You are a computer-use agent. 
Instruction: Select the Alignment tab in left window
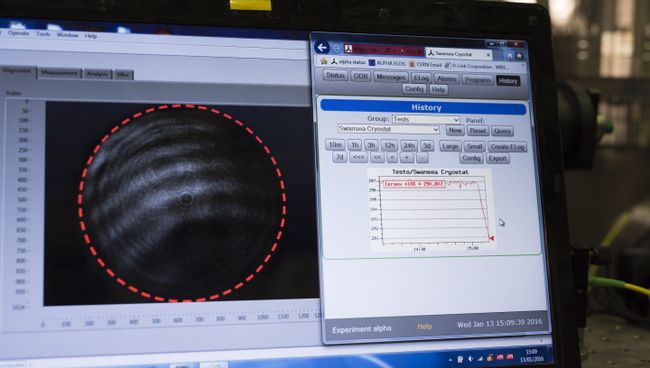pyautogui.click(x=17, y=71)
